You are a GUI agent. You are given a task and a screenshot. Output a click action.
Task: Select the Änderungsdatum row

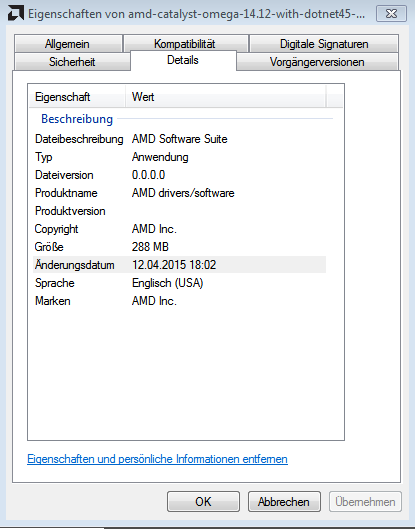pyautogui.click(x=179, y=265)
